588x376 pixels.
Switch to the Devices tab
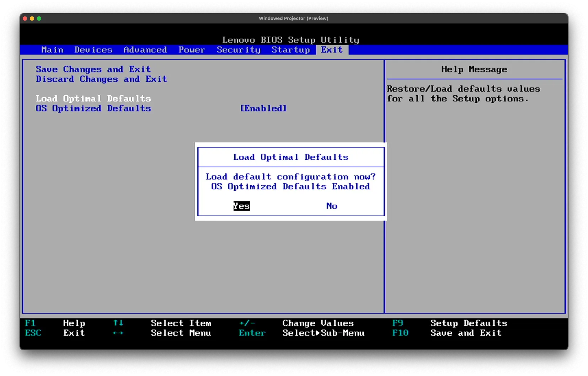tap(93, 50)
